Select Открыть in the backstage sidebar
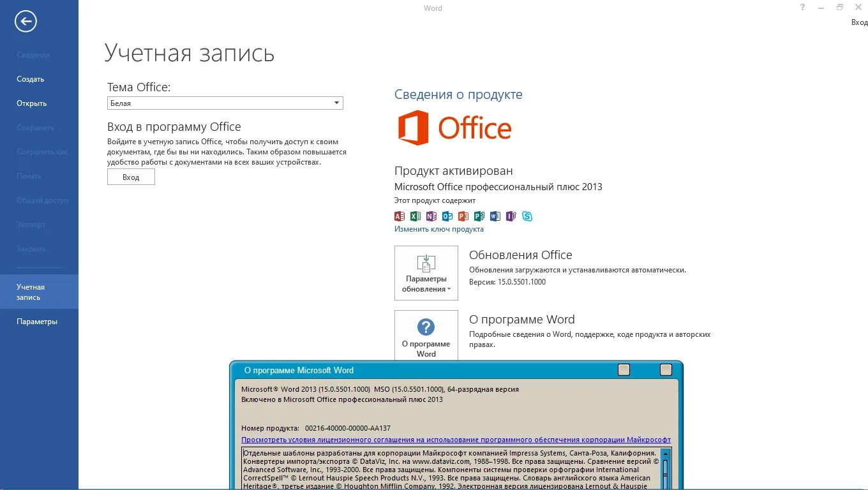This screenshot has width=868, height=490. click(39, 103)
